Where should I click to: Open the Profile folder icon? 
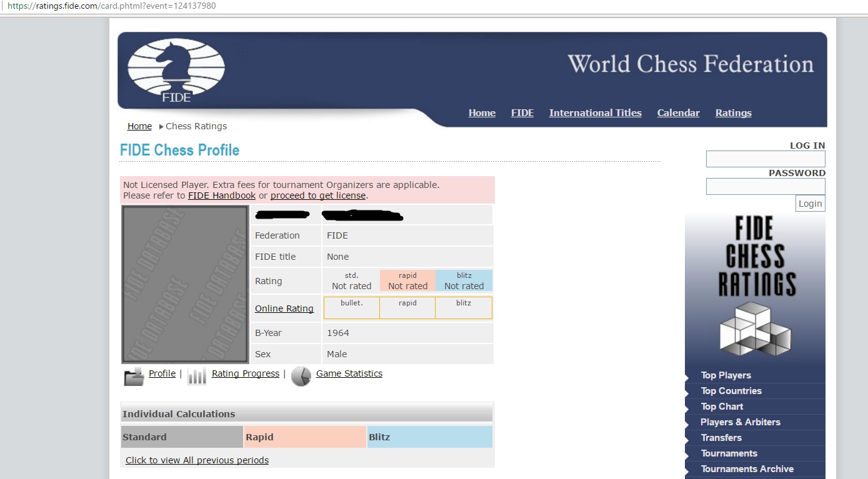pos(134,377)
